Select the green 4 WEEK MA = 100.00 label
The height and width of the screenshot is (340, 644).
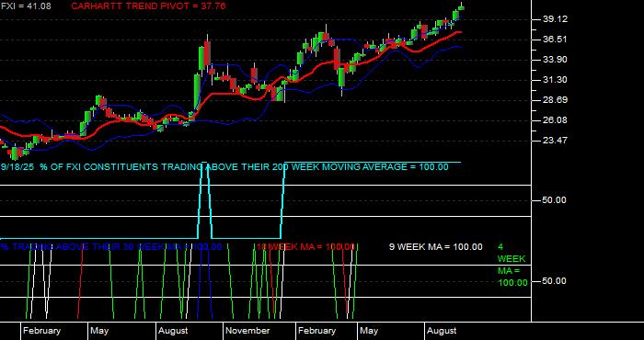[512, 265]
